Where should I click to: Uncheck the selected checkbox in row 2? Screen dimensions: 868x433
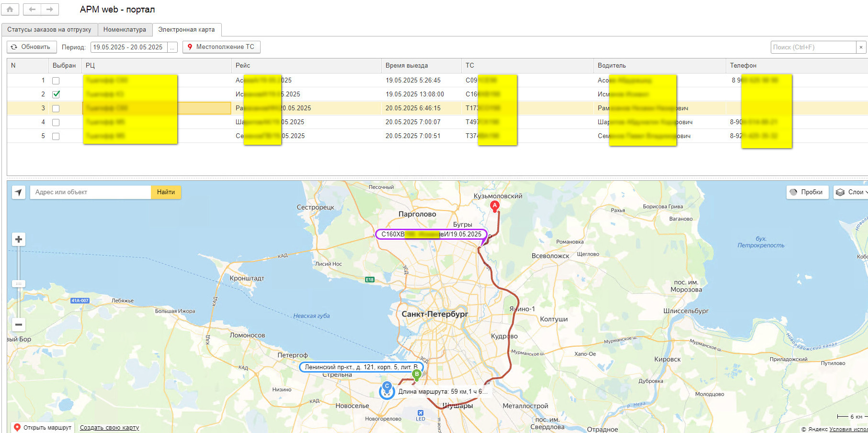point(56,94)
